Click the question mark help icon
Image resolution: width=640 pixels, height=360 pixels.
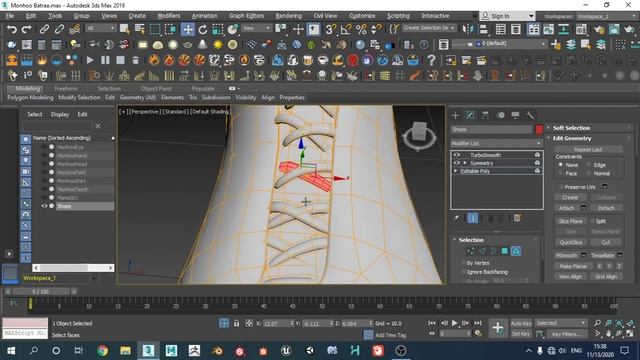[431, 60]
